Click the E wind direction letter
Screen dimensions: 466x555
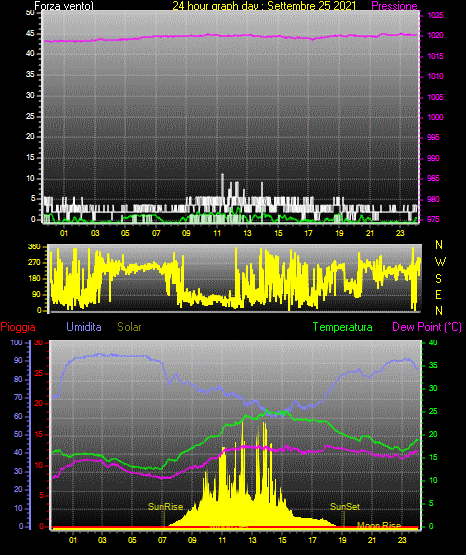pyautogui.click(x=438, y=294)
